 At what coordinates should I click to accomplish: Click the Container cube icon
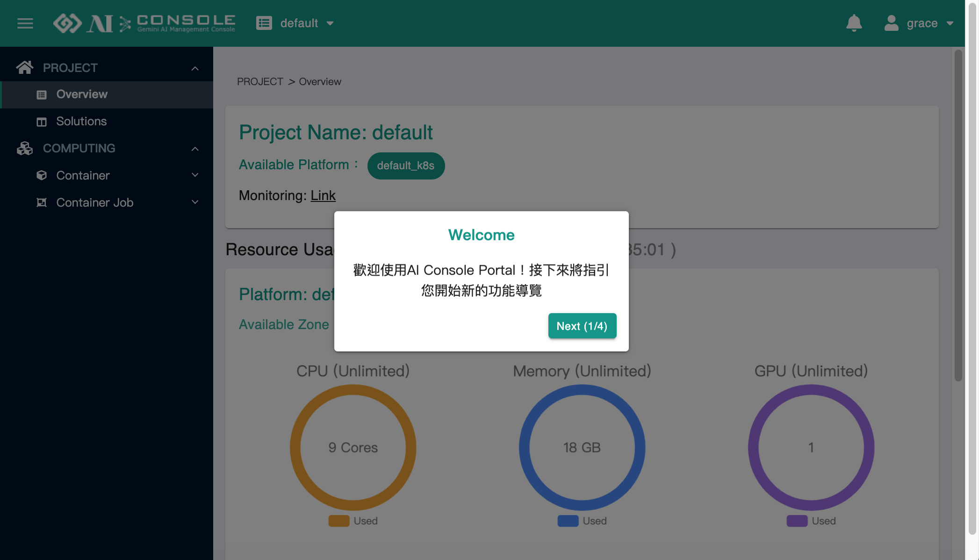42,175
